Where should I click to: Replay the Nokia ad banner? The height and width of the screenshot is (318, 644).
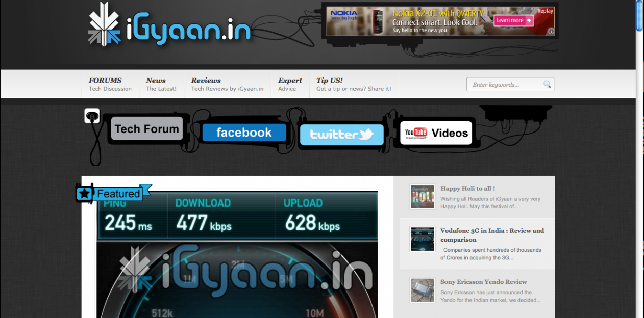coord(545,11)
